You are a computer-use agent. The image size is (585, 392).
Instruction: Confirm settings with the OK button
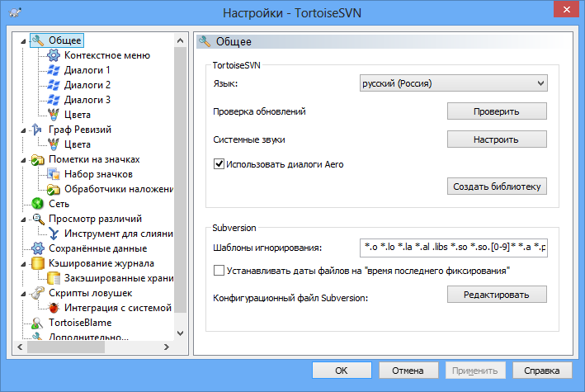click(x=342, y=371)
